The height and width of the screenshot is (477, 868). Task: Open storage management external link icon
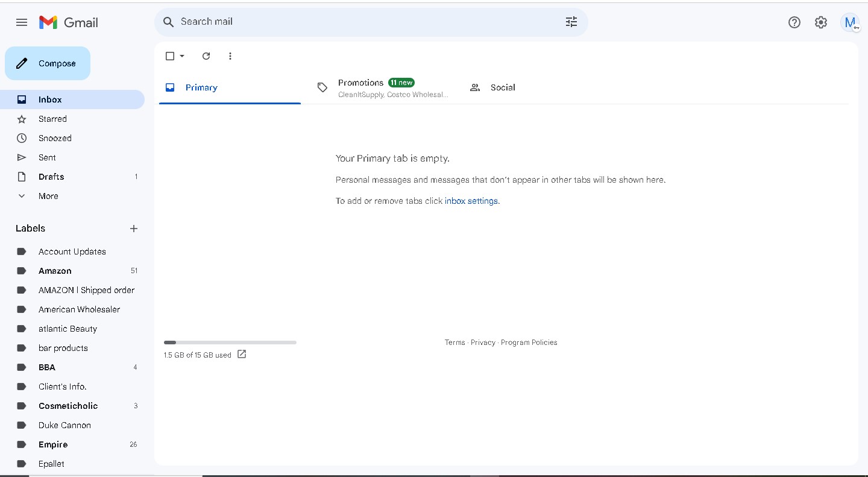[242, 354]
